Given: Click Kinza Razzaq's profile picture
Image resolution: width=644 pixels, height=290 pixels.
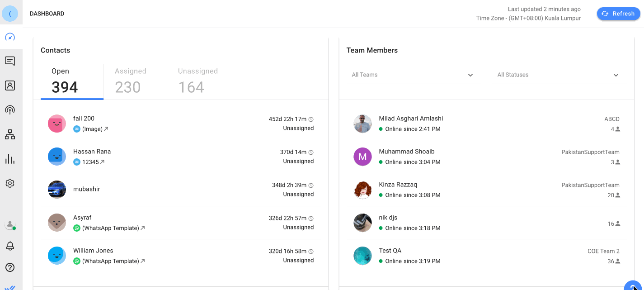Looking at the screenshot, I should tap(362, 190).
